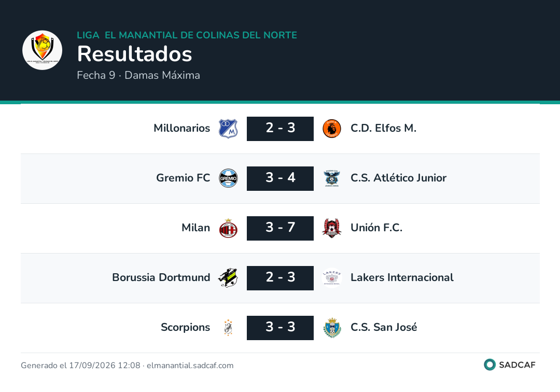This screenshot has width=560, height=392.
Task: Open the 2 - 3 Millonarios score box
Action: click(280, 129)
